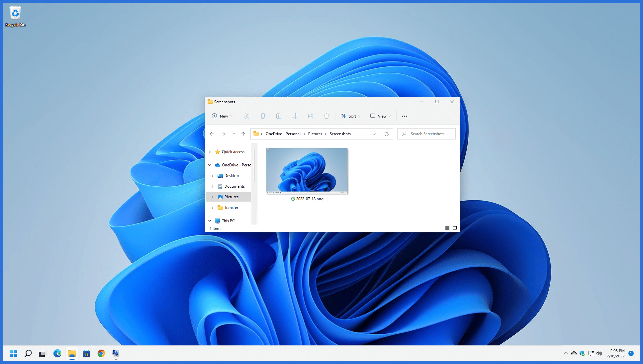The image size is (643, 364).
Task: Open Microsoft Edge from the taskbar
Action: coord(57,353)
